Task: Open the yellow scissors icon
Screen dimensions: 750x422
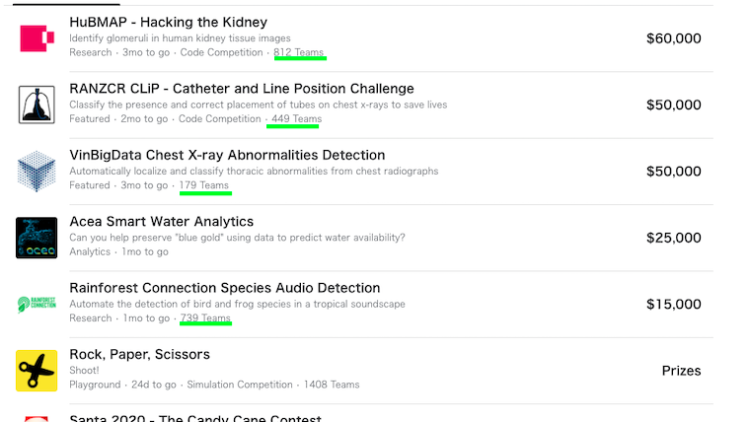Action: 37,370
